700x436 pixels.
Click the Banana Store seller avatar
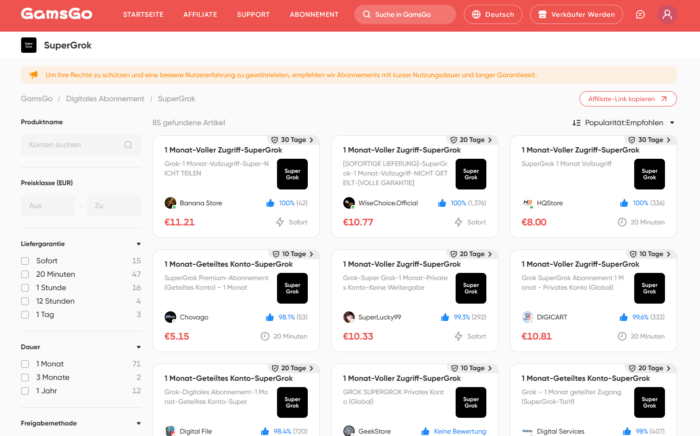tap(170, 203)
